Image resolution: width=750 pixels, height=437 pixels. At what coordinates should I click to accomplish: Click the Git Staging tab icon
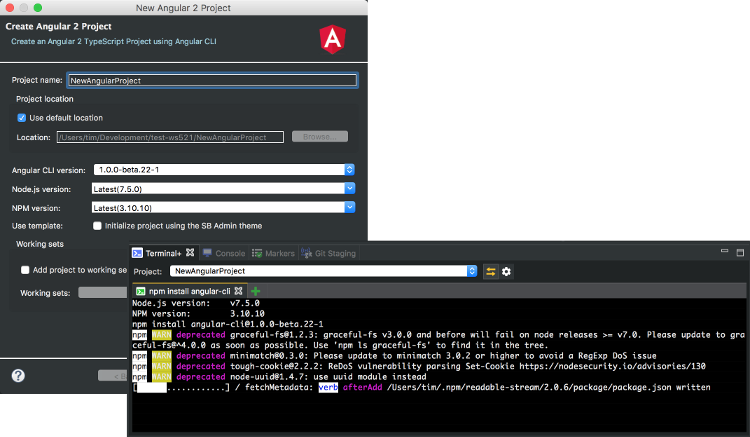pyautogui.click(x=307, y=253)
